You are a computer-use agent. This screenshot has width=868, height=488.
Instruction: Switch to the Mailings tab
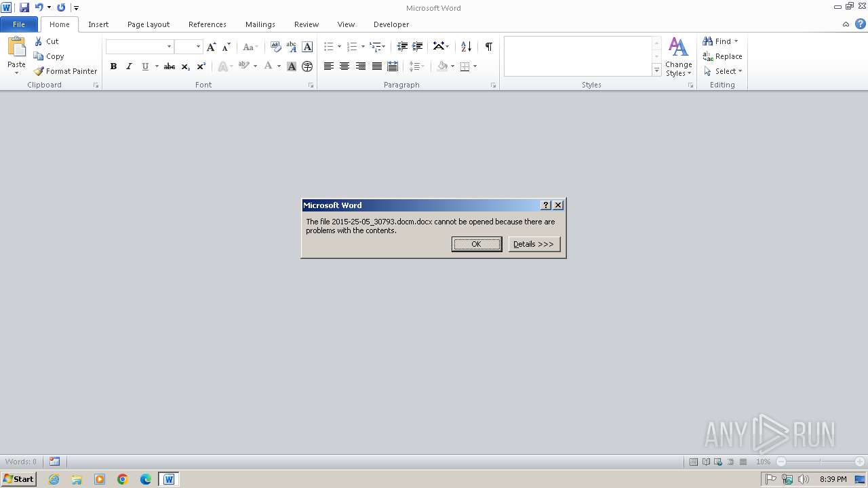pyautogui.click(x=260, y=24)
